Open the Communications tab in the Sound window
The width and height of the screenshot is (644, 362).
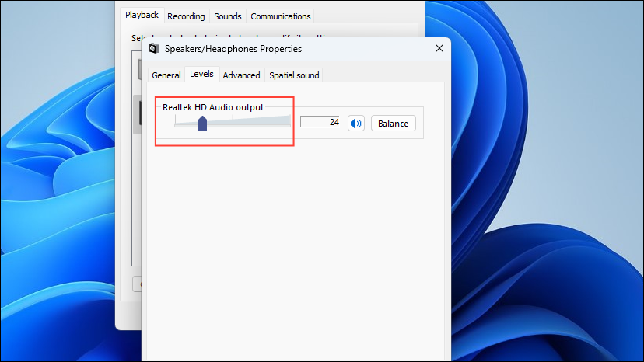[x=281, y=16]
